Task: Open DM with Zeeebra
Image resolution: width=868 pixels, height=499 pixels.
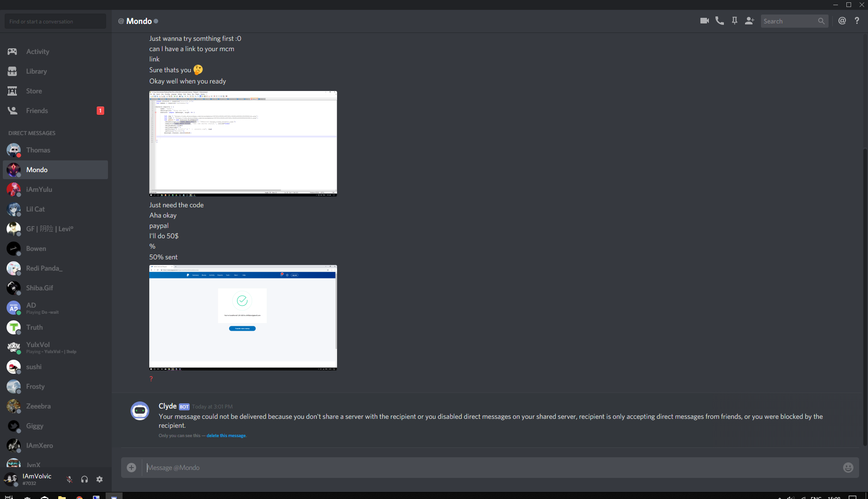Action: click(55, 406)
